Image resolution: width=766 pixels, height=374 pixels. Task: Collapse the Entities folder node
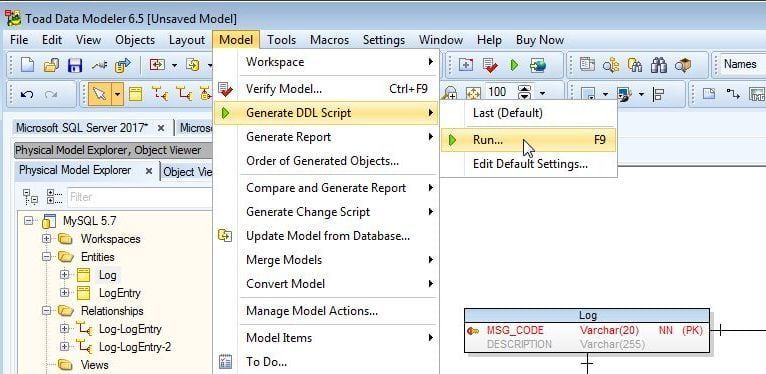[x=46, y=257]
